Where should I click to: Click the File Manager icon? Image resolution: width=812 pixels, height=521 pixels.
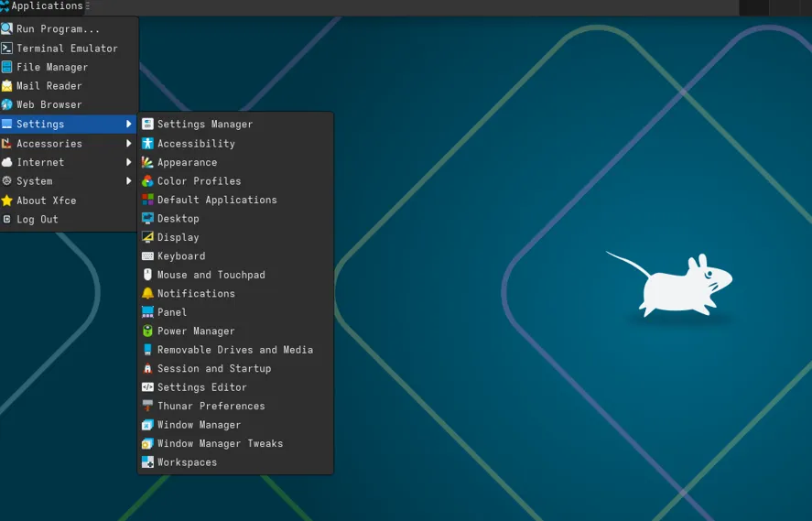(6, 67)
